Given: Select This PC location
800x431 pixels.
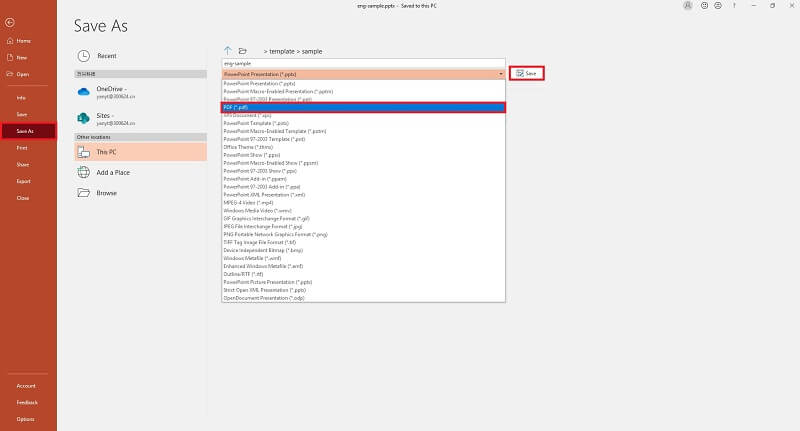Looking at the screenshot, I should (x=140, y=152).
